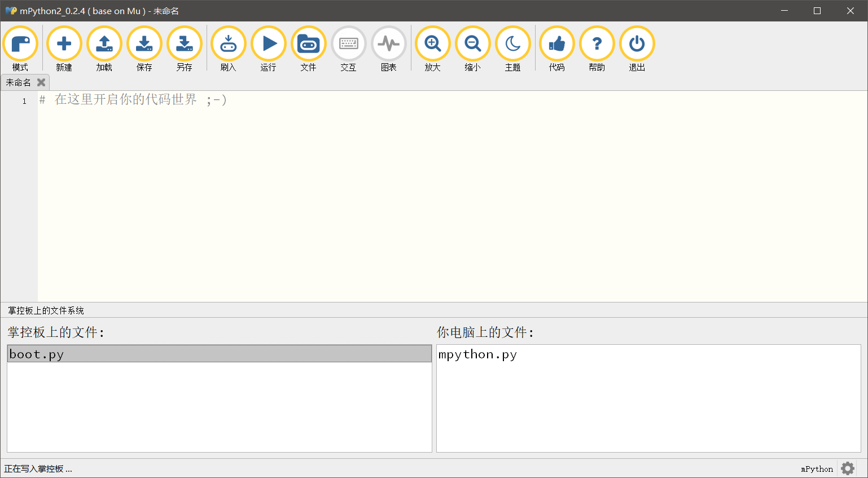Close the 未命名 tab

(x=41, y=82)
